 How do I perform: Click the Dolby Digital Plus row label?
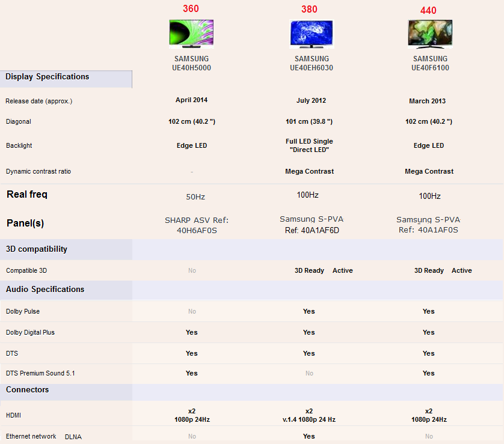tap(30, 333)
